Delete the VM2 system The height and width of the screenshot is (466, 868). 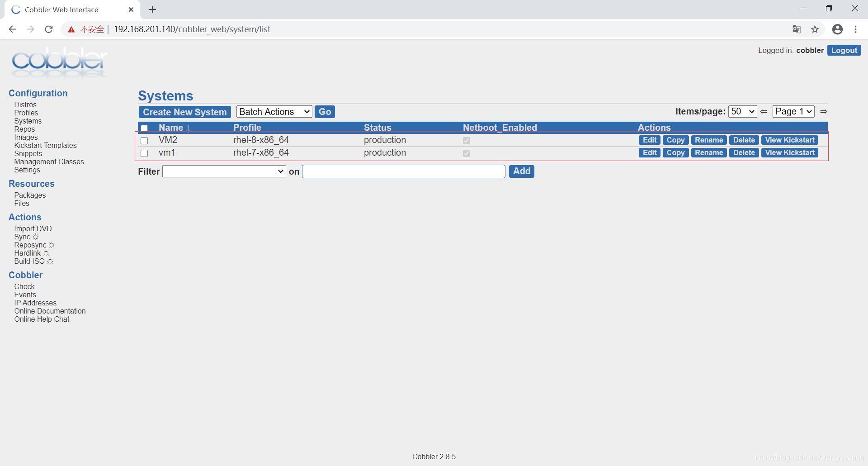[744, 140]
